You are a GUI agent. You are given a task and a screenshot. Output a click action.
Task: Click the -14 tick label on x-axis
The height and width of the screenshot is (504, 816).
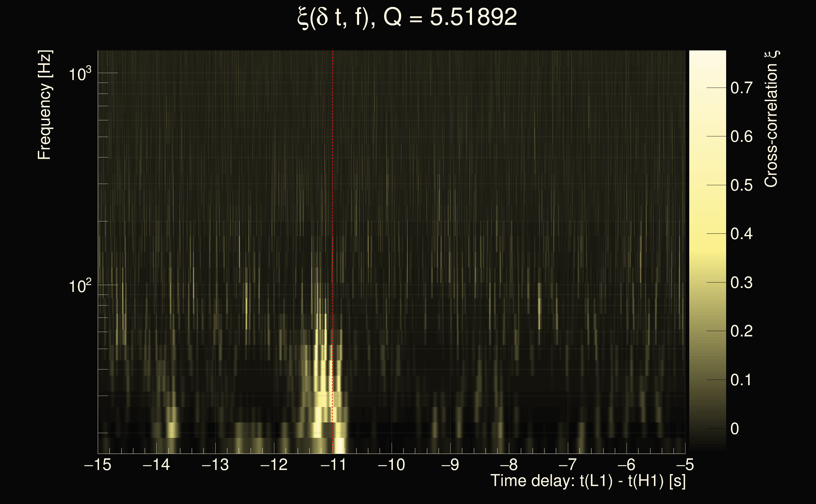(156, 465)
